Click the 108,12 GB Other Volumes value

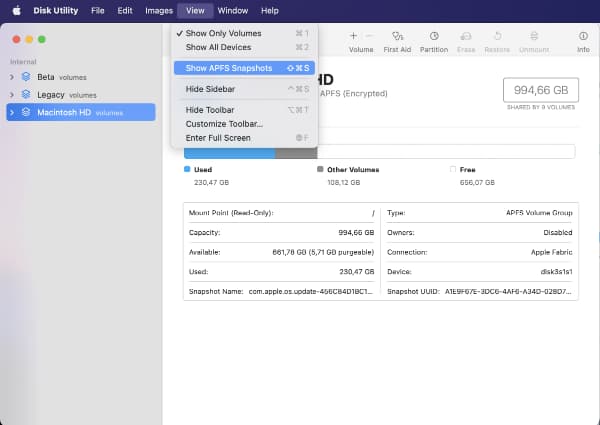344,182
